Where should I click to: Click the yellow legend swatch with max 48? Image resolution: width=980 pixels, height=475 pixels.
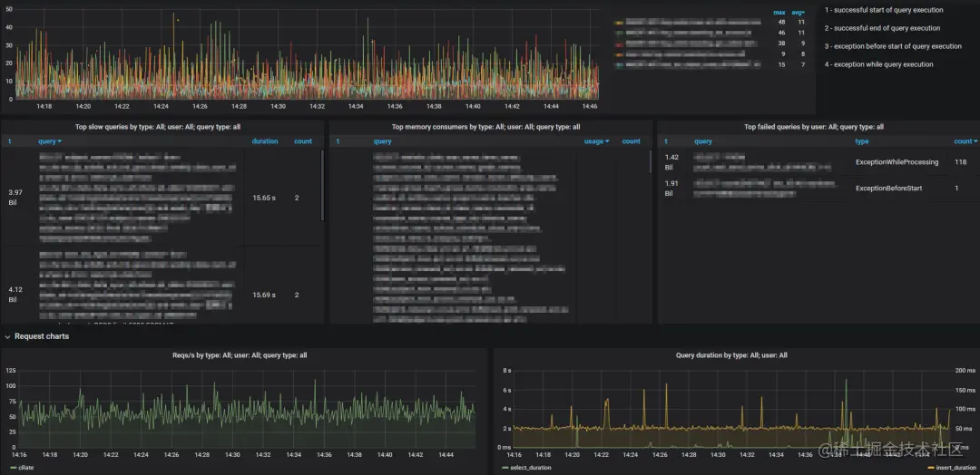click(620, 23)
